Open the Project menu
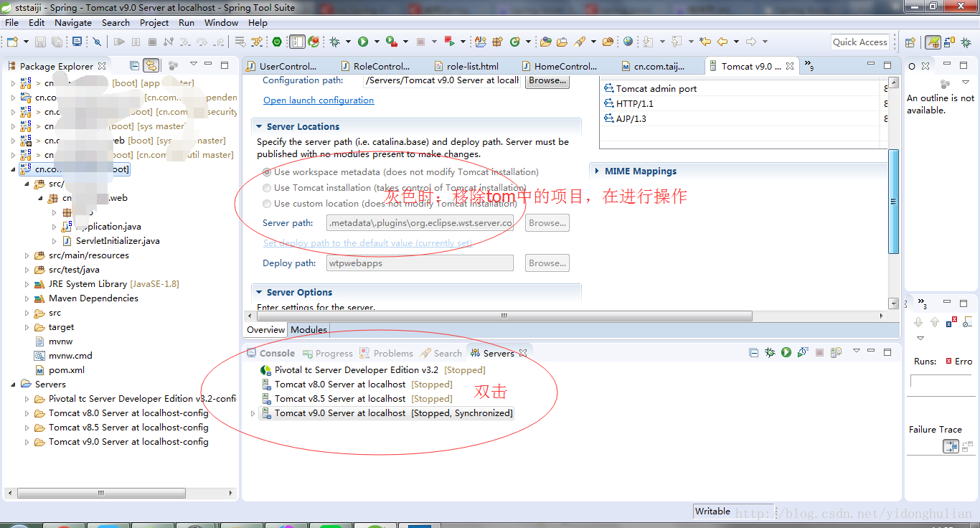 [x=154, y=22]
